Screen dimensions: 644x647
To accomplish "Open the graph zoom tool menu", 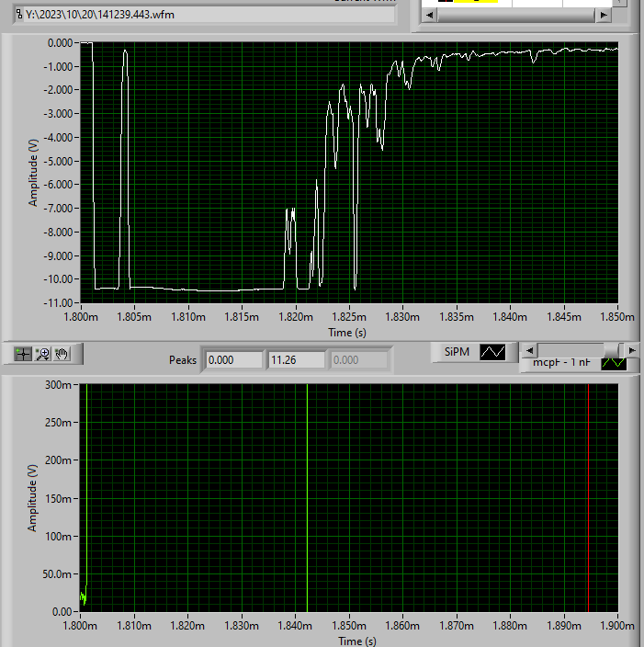I will (x=43, y=354).
